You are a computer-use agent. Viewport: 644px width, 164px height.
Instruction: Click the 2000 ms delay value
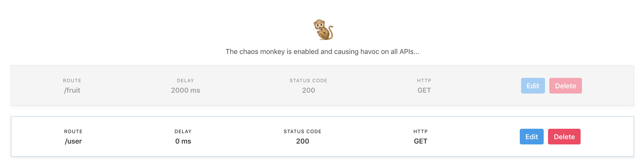185,90
